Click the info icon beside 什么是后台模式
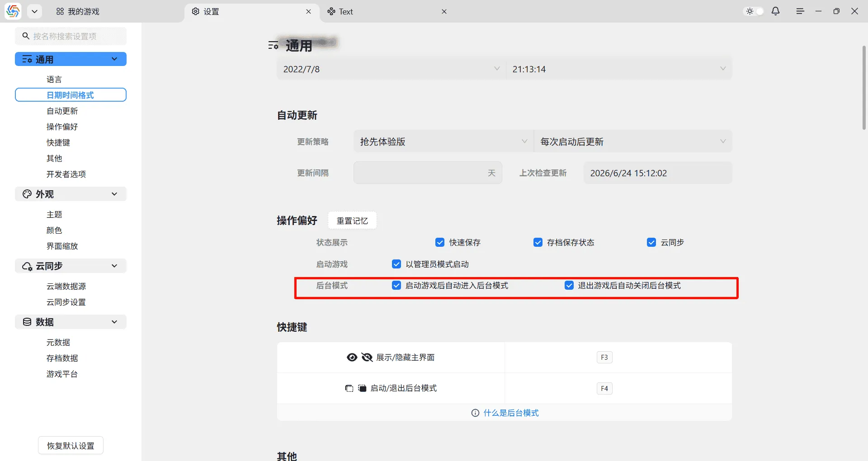This screenshot has width=868, height=461. click(x=475, y=413)
